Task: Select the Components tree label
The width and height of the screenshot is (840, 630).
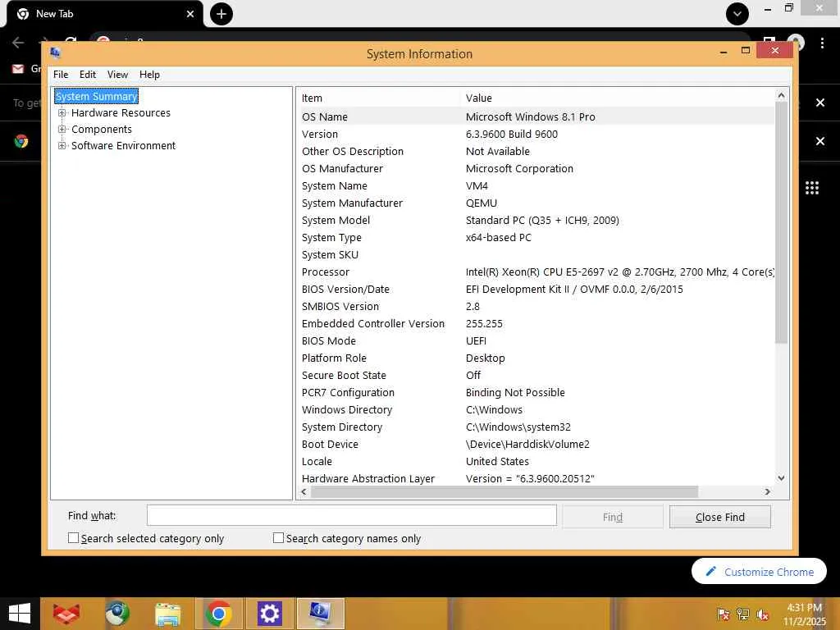Action: click(x=101, y=130)
